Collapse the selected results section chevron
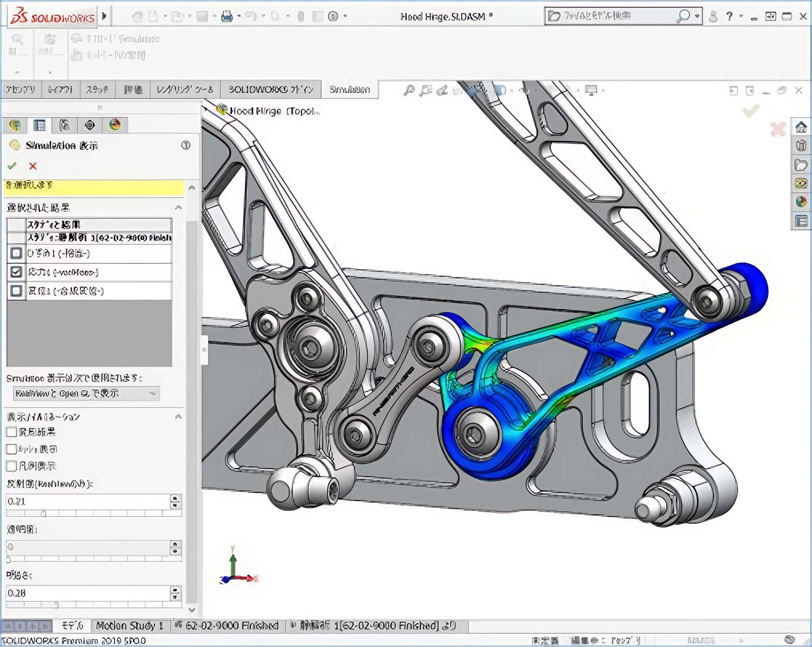The height and width of the screenshot is (647, 812). coord(179,208)
